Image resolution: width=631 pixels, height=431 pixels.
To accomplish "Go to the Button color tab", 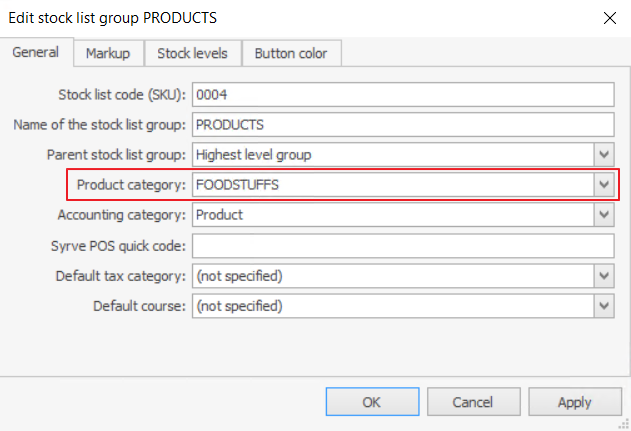I will coord(290,53).
